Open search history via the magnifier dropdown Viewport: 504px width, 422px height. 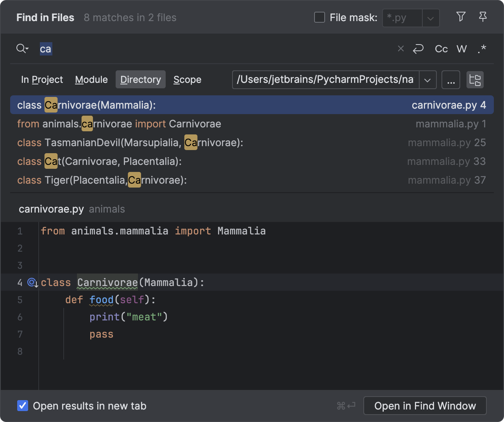(22, 48)
